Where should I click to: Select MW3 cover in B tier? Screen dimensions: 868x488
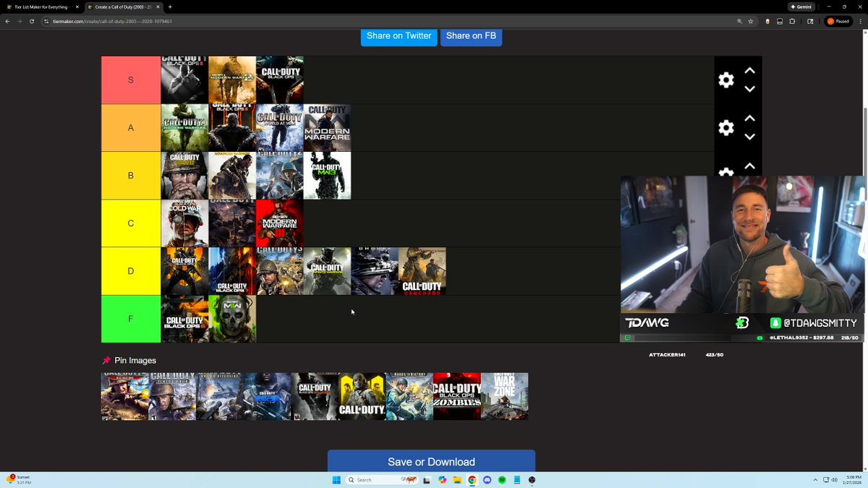328,176
